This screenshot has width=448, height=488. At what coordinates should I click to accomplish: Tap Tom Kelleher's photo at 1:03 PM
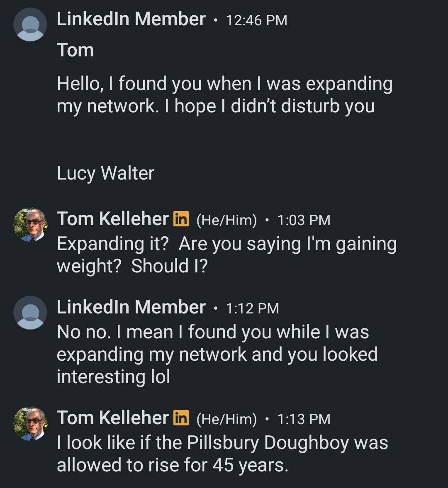tap(30, 224)
